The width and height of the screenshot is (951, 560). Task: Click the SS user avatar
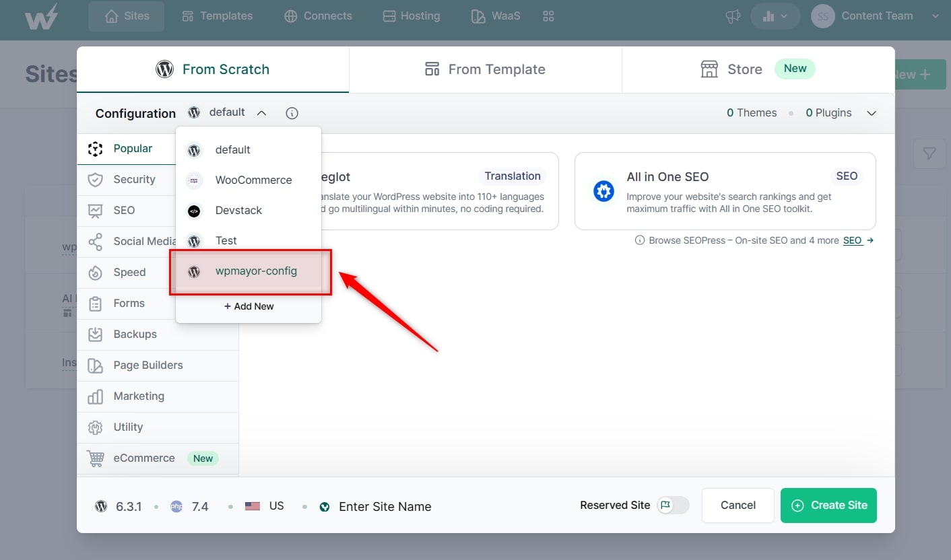(x=823, y=16)
